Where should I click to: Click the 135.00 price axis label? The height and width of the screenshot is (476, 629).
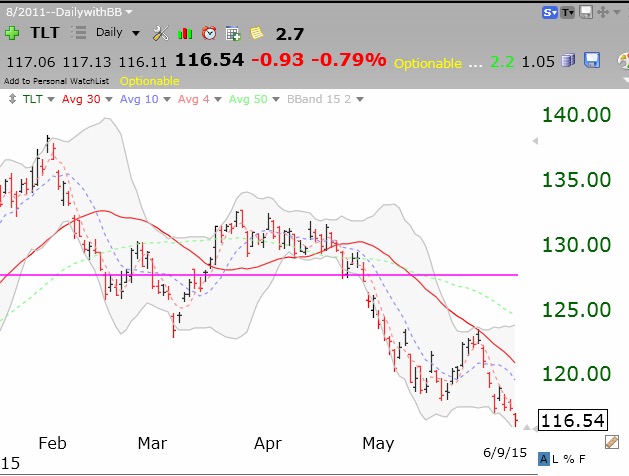pyautogui.click(x=576, y=180)
